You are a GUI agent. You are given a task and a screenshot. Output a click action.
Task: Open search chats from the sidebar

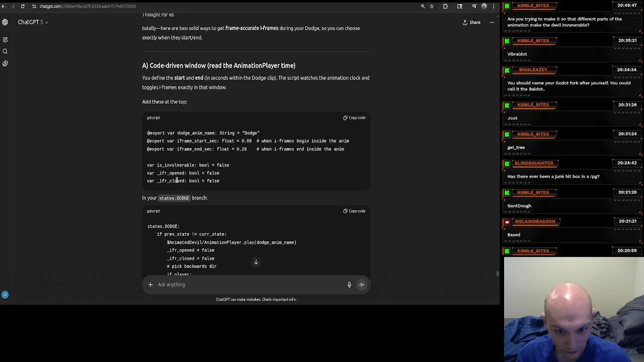(5, 51)
